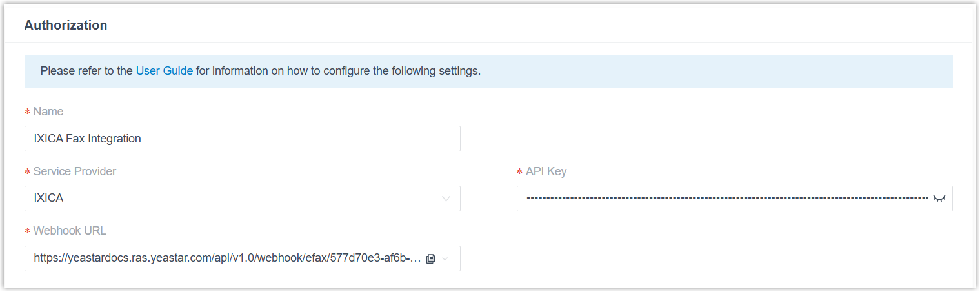Image resolution: width=980 pixels, height=292 pixels.
Task: Open the User Guide link
Action: coord(164,71)
